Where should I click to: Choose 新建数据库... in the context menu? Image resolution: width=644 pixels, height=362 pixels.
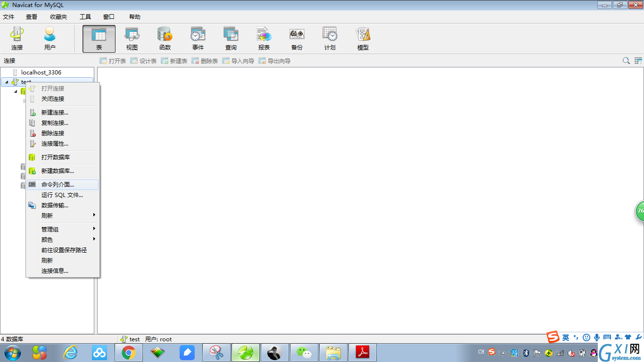63,171
